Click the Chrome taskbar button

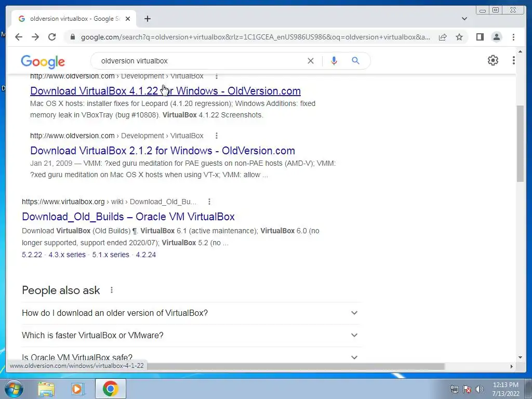(x=111, y=389)
